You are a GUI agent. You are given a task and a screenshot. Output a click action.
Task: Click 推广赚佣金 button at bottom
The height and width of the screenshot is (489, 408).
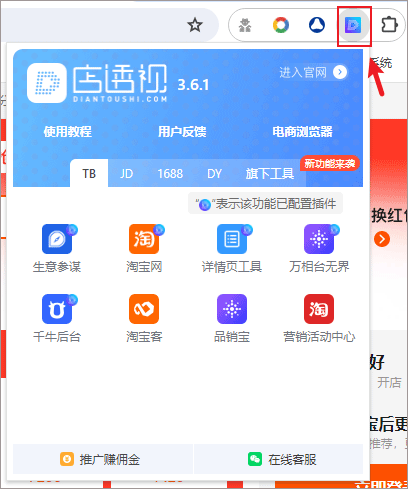pyautogui.click(x=103, y=459)
